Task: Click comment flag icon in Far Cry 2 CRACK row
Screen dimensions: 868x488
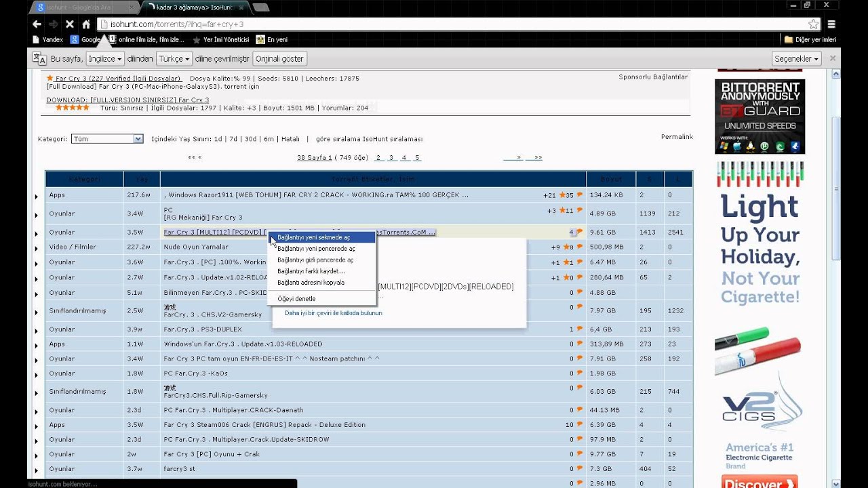Action: pos(579,195)
